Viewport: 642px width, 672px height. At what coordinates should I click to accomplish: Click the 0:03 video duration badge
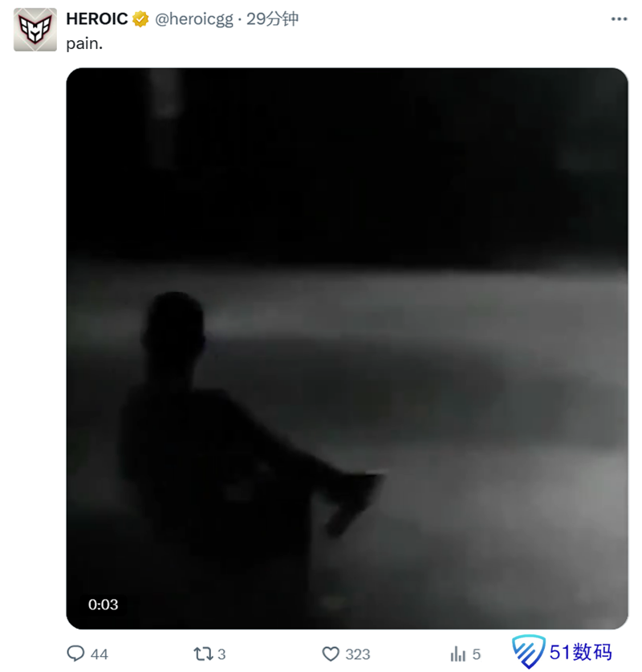pos(104,605)
